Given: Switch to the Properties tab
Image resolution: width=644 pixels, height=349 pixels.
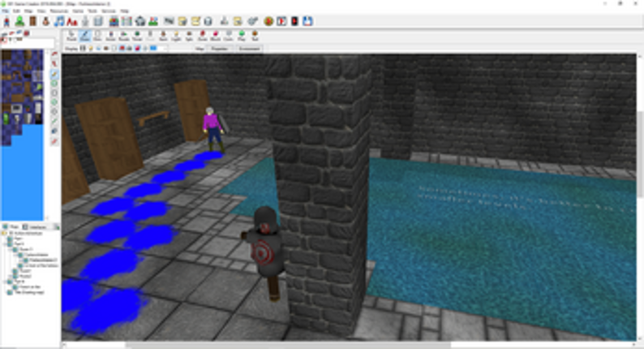Looking at the screenshot, I should [x=219, y=49].
